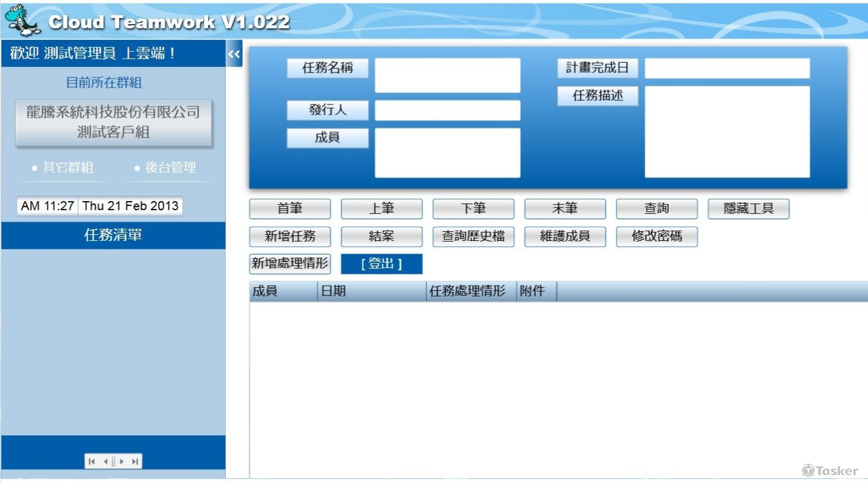
Task: Collapse the sidebar with the double-chevron
Action: (x=234, y=53)
